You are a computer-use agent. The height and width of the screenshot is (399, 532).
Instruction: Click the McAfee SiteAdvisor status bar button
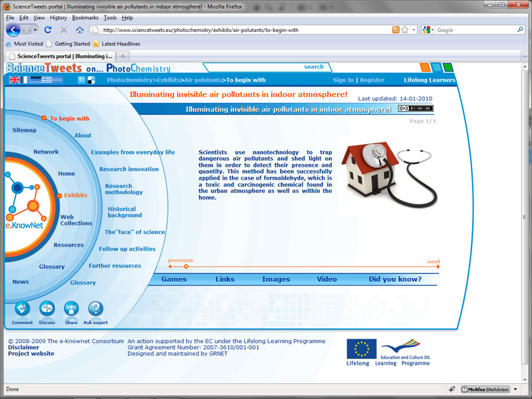pyautogui.click(x=485, y=389)
